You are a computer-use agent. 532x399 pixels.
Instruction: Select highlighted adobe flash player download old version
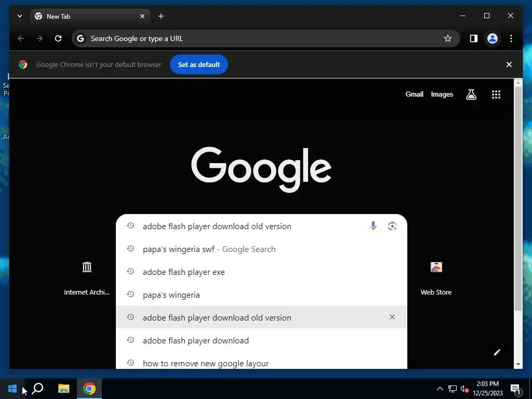[261, 317]
